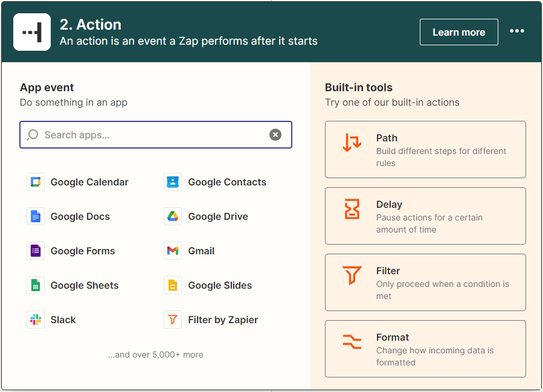
Task: Choose the Google Sheets label
Action: pos(85,285)
